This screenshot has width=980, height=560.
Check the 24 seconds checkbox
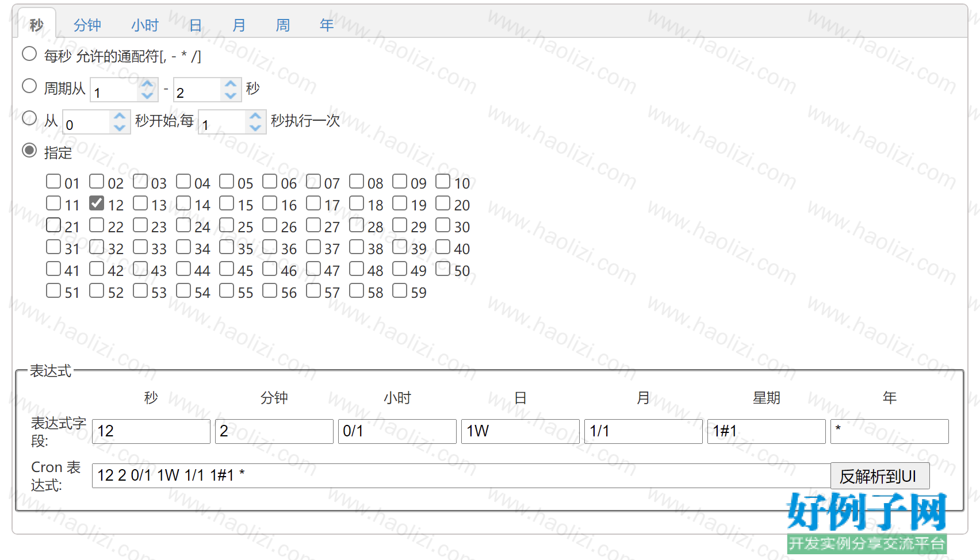183,225
